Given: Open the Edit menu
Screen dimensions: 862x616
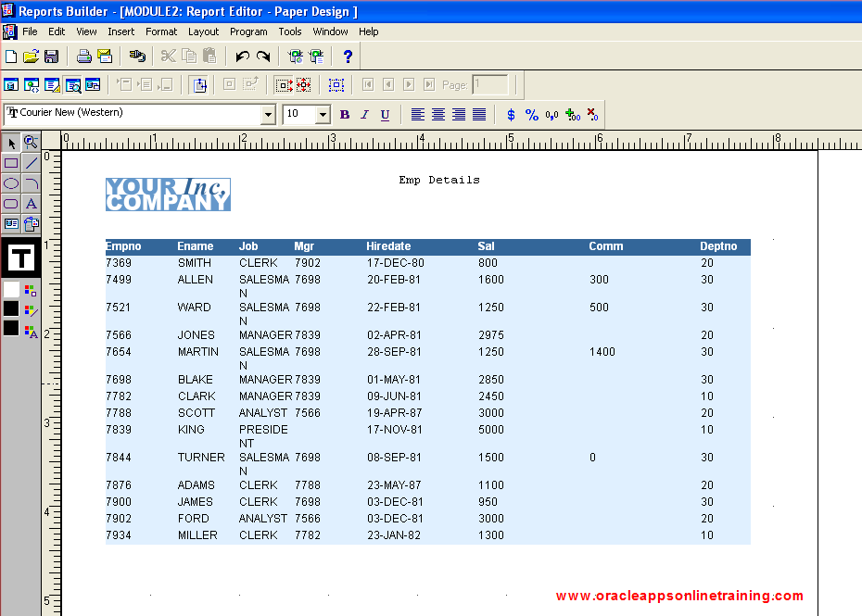Looking at the screenshot, I should [x=57, y=31].
